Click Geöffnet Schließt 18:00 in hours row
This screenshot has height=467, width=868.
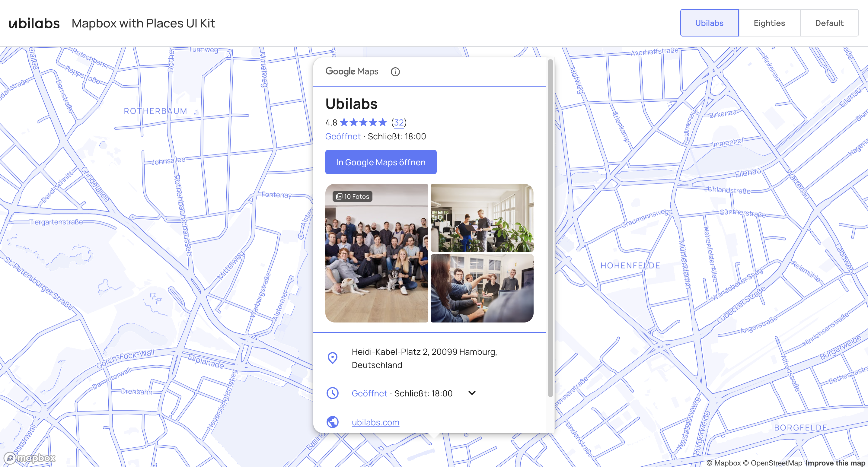coord(402,393)
